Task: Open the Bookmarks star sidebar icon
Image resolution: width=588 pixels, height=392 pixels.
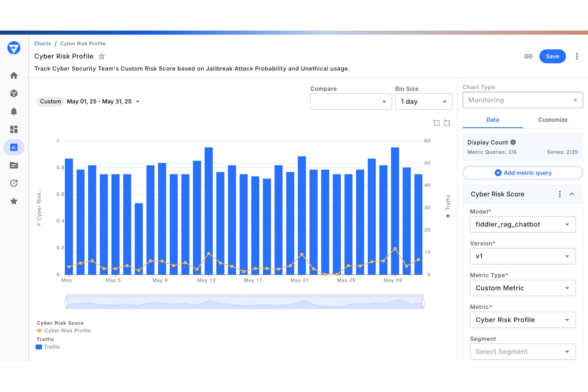Action: (x=14, y=201)
